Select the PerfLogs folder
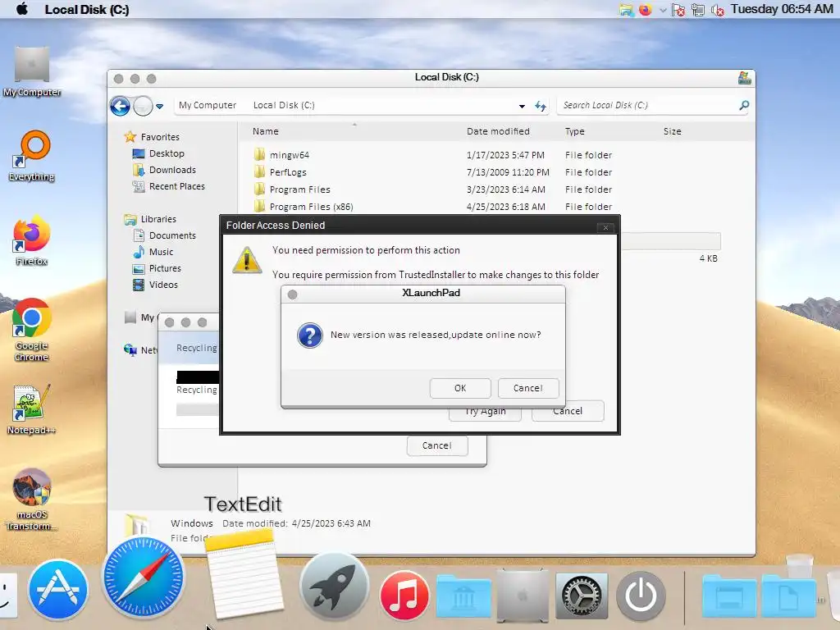 tap(288, 172)
